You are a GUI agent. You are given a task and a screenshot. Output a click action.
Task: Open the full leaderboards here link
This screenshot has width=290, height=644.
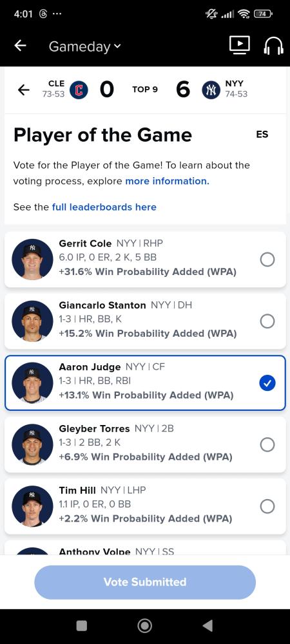104,207
